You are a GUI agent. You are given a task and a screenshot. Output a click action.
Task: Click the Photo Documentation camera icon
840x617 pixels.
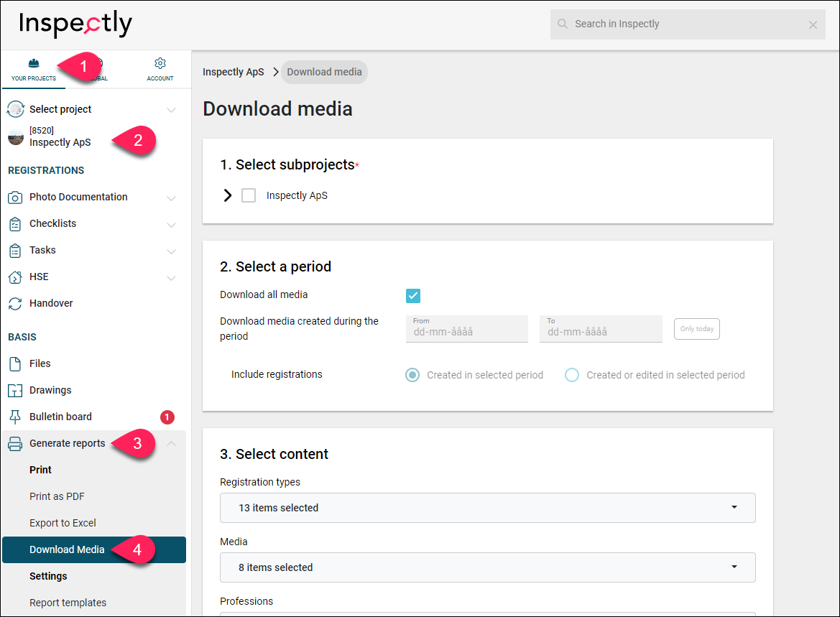pos(15,198)
